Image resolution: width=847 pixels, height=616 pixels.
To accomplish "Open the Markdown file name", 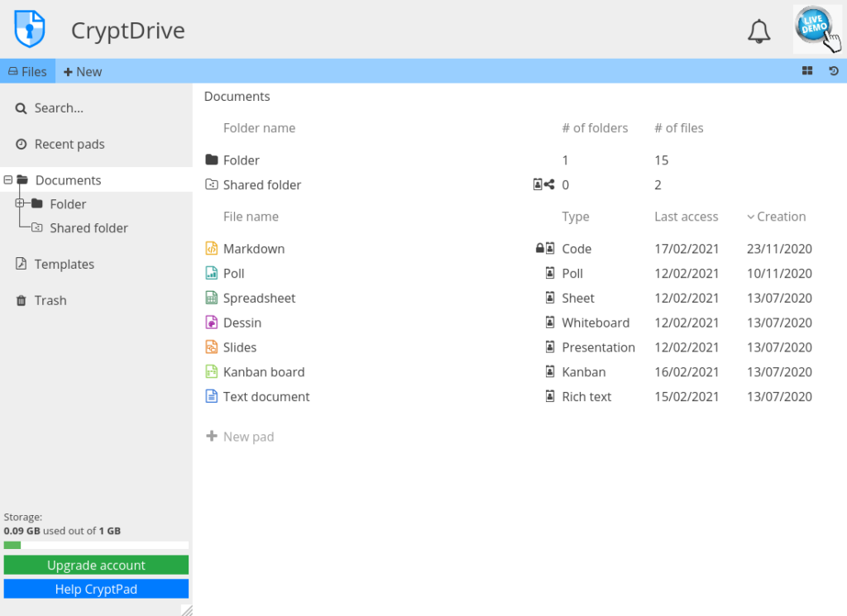I will (x=254, y=248).
